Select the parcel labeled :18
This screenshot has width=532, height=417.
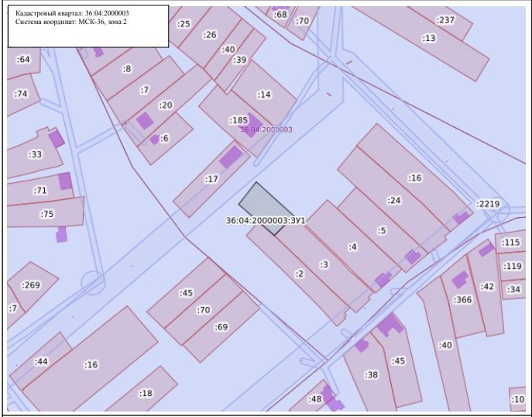(x=146, y=393)
